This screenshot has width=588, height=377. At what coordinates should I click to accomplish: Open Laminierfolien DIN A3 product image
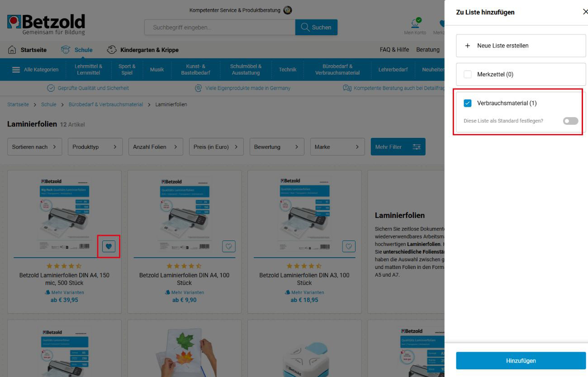[x=304, y=215]
